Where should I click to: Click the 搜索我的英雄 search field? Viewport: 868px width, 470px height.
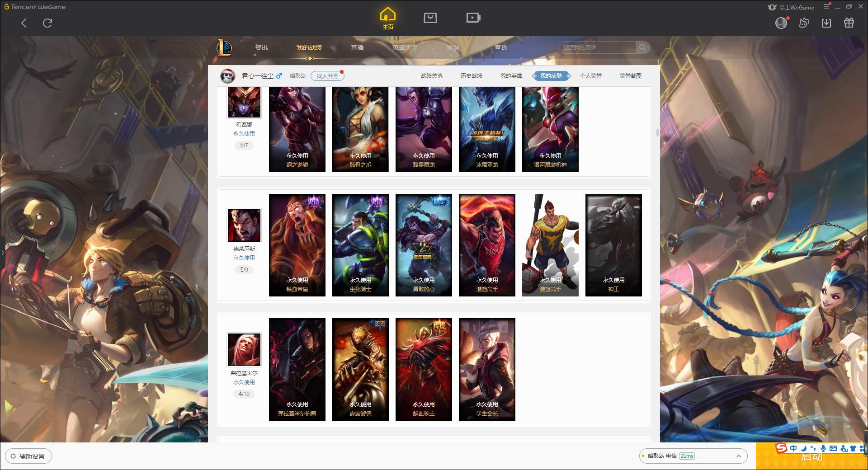[598, 47]
